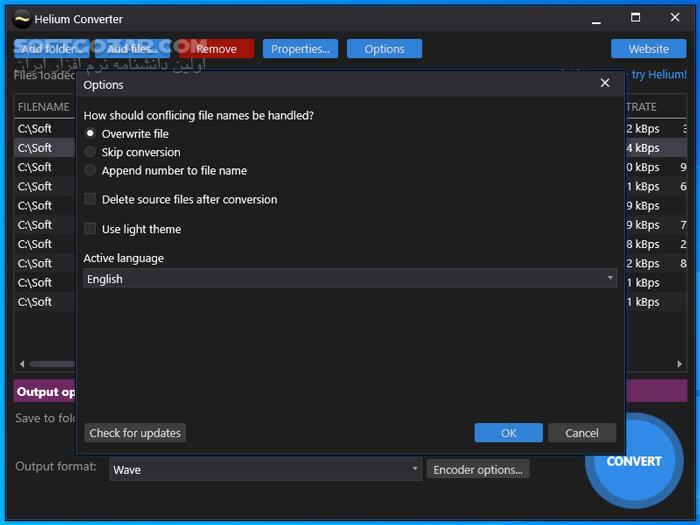This screenshot has width=700, height=525.
Task: Open the Active language dropdown
Action: point(350,279)
